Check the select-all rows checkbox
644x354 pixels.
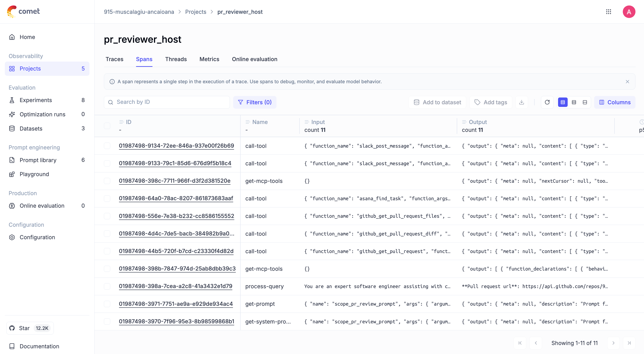point(107,126)
